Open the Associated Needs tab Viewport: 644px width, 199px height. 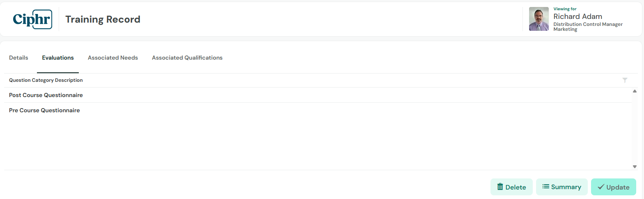[113, 58]
